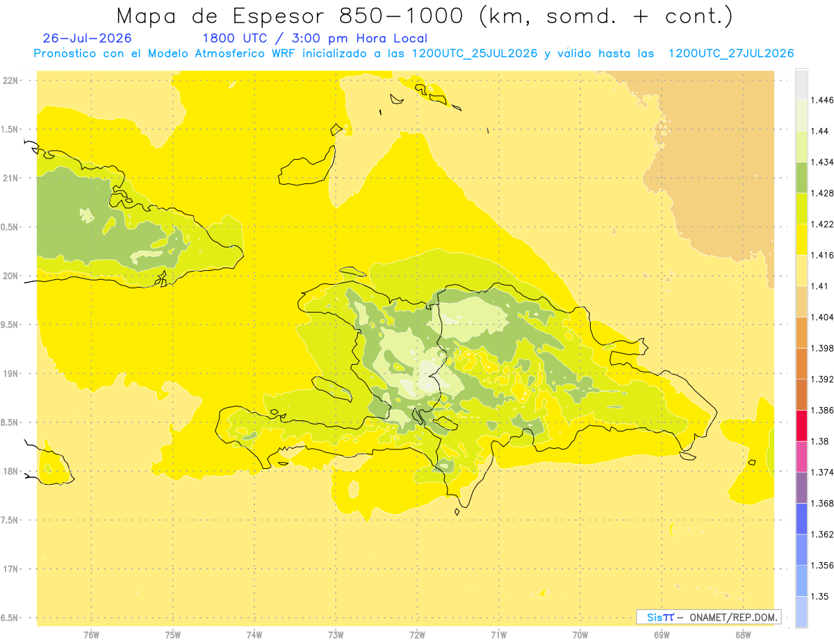Viewport: 834px width, 644px height.
Task: Click the legend value '1.35'
Action: point(820,597)
